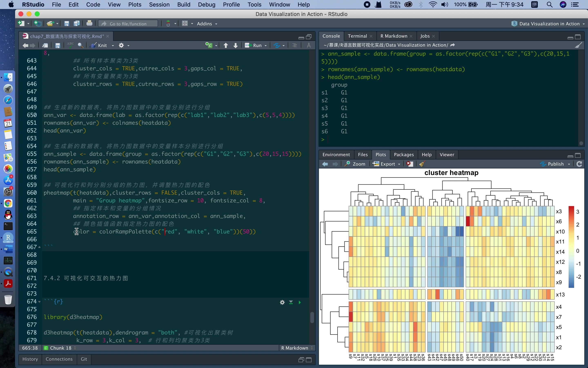Save the Rmd file from editor toolbar
Screen dimensions: 588x368
[x=58, y=45]
